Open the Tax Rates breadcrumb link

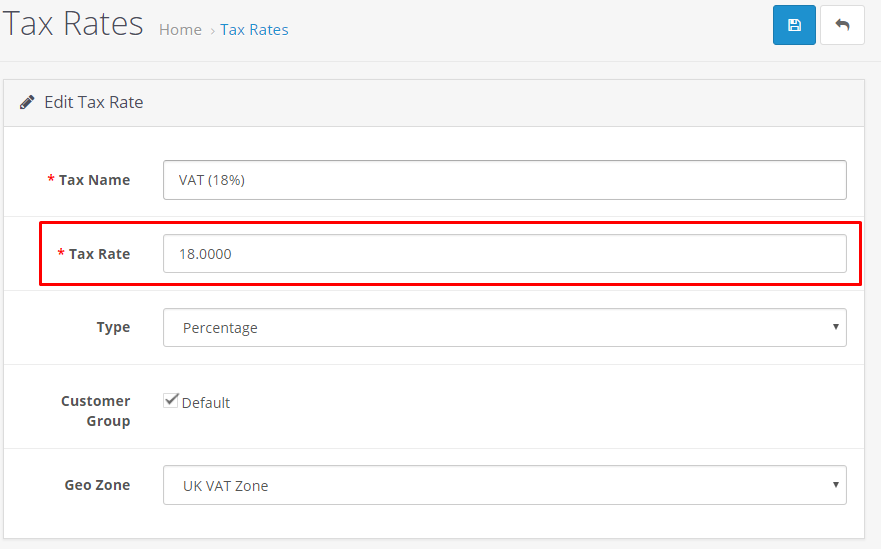(x=254, y=30)
